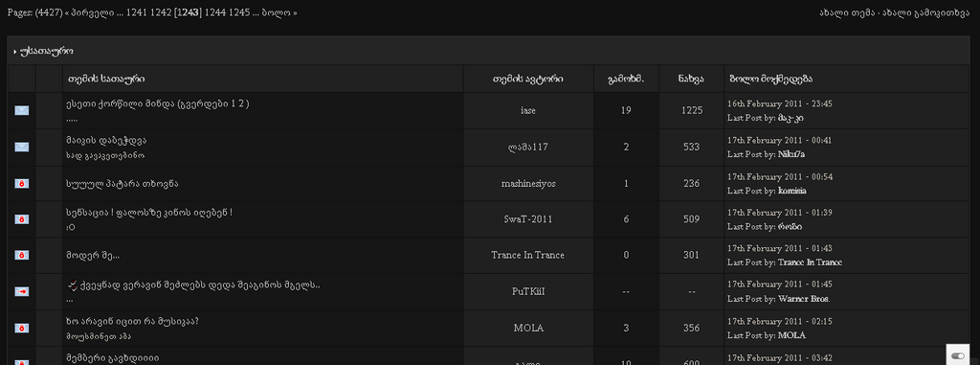Open the Pages (4427) jump menu
This screenshot has height=365, width=980.
click(x=34, y=12)
